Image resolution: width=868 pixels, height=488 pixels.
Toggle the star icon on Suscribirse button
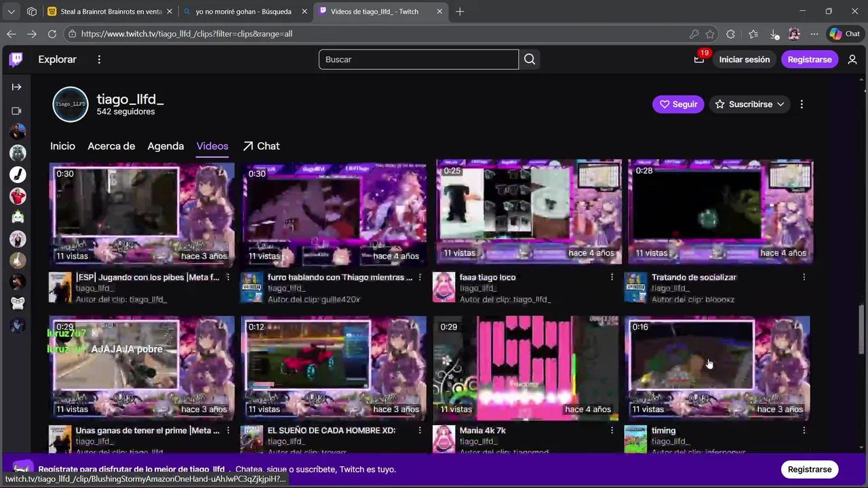point(720,104)
